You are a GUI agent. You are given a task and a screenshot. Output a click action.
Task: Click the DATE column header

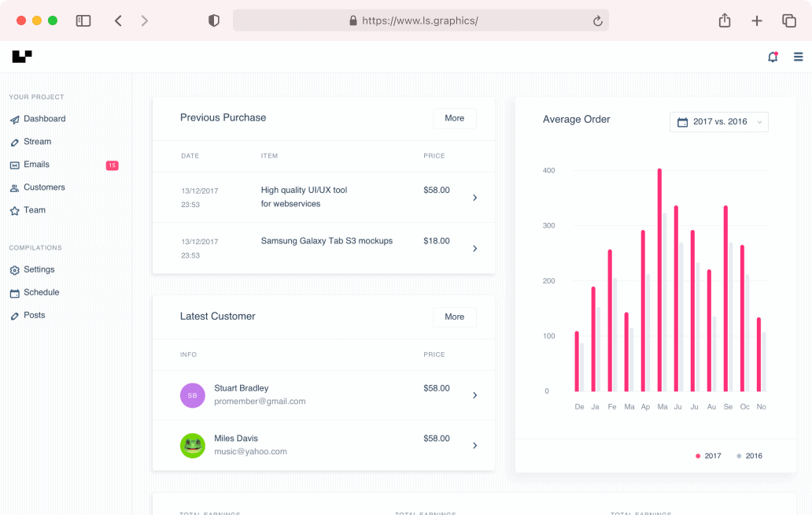(x=190, y=156)
